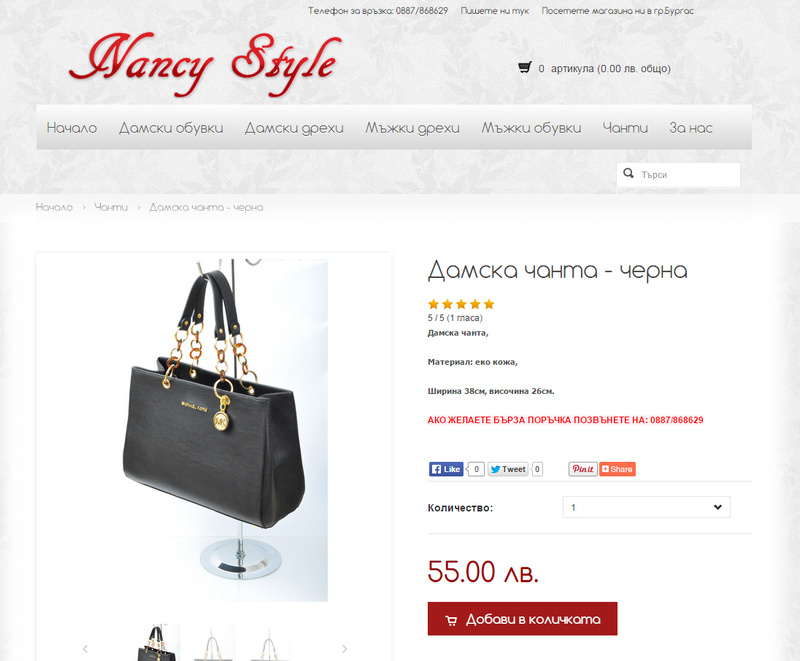Like the product on Facebook

click(446, 469)
